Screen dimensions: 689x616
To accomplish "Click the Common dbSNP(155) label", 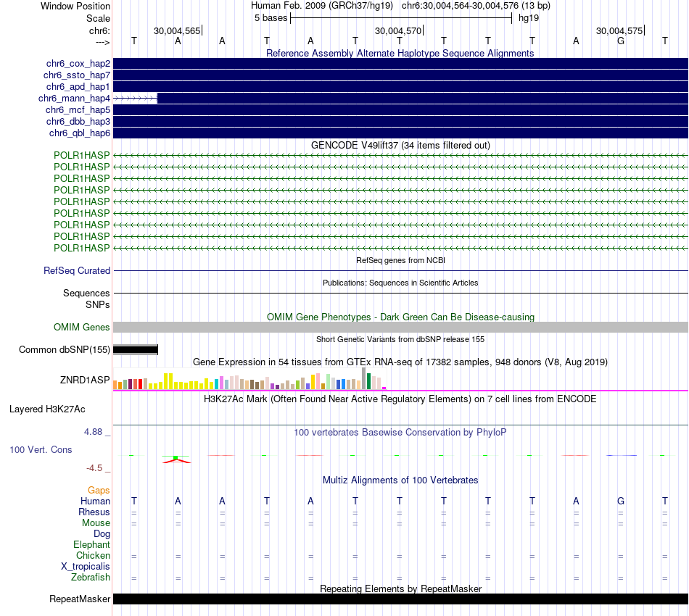I will click(64, 350).
